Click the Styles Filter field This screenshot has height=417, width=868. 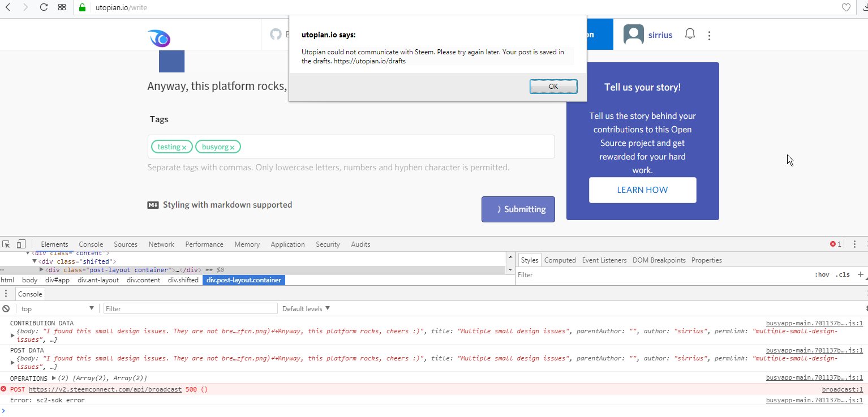(x=662, y=274)
